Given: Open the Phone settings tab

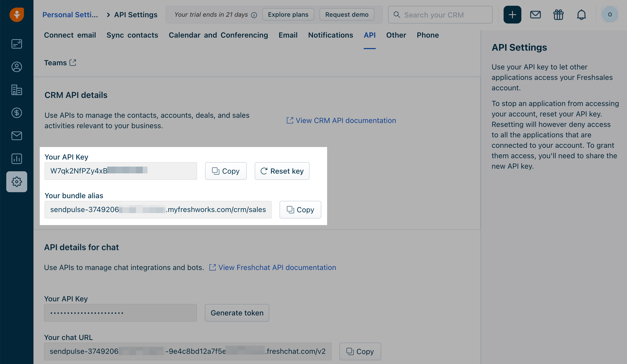Looking at the screenshot, I should [x=427, y=35].
